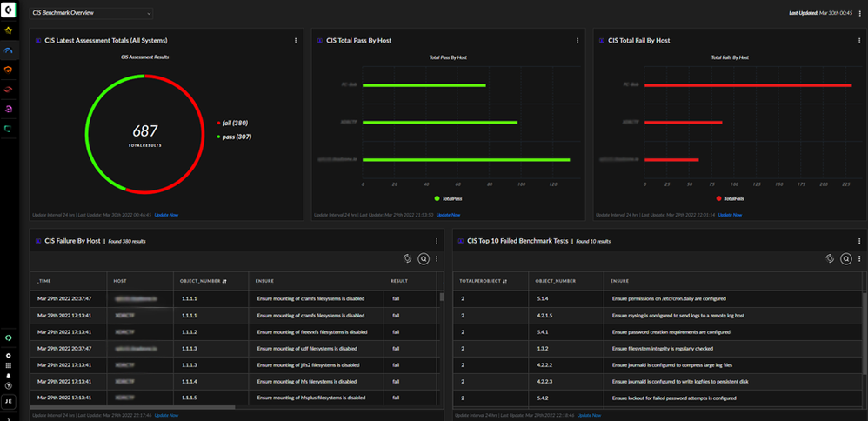Click Update Now under CIS Latest Assessment Totals

coord(166,214)
